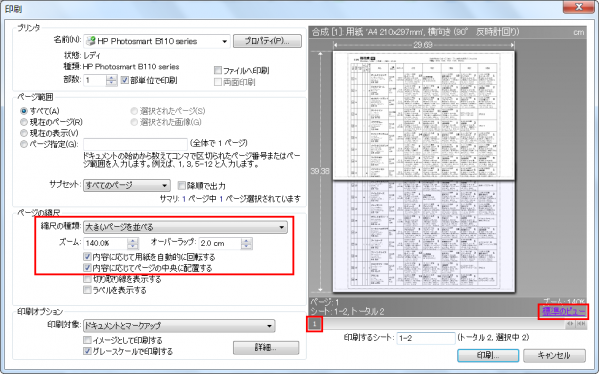Open the 縮尺の種類 dropdown

click(185, 227)
